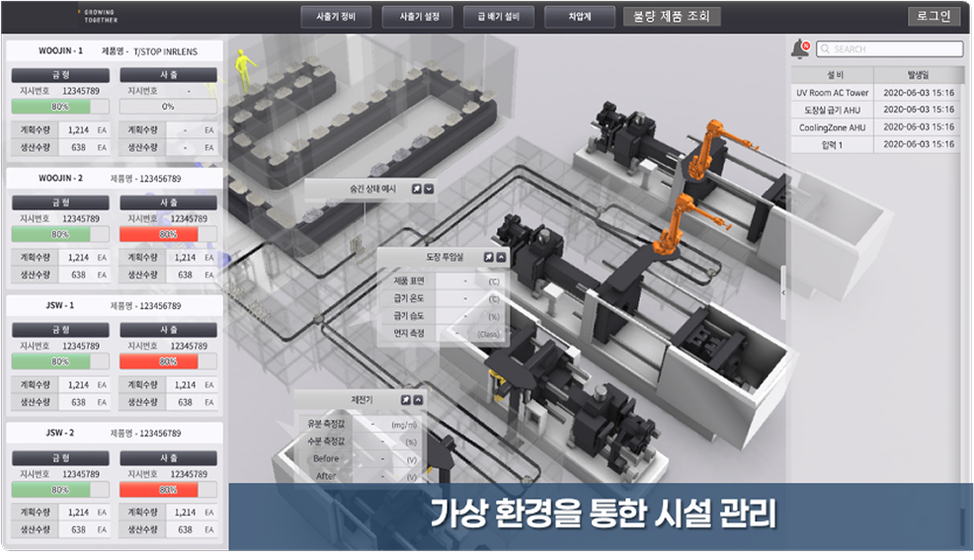The height and width of the screenshot is (560, 974).
Task: Click the 로그인 button
Action: coord(933,17)
